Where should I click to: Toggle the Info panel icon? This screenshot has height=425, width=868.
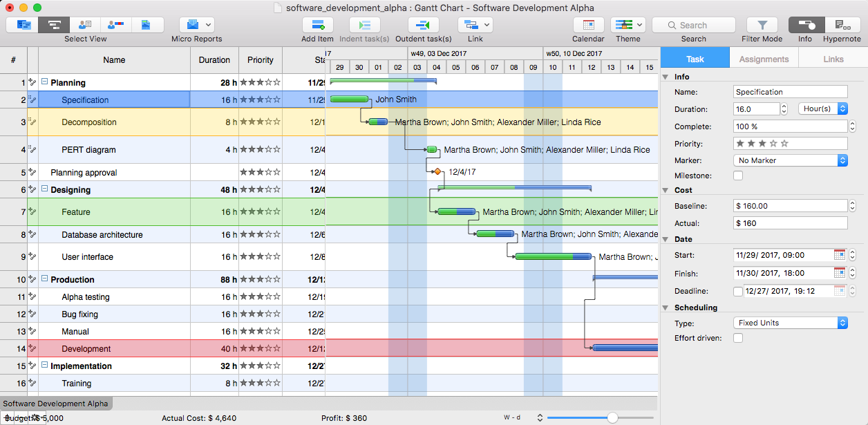tap(805, 25)
